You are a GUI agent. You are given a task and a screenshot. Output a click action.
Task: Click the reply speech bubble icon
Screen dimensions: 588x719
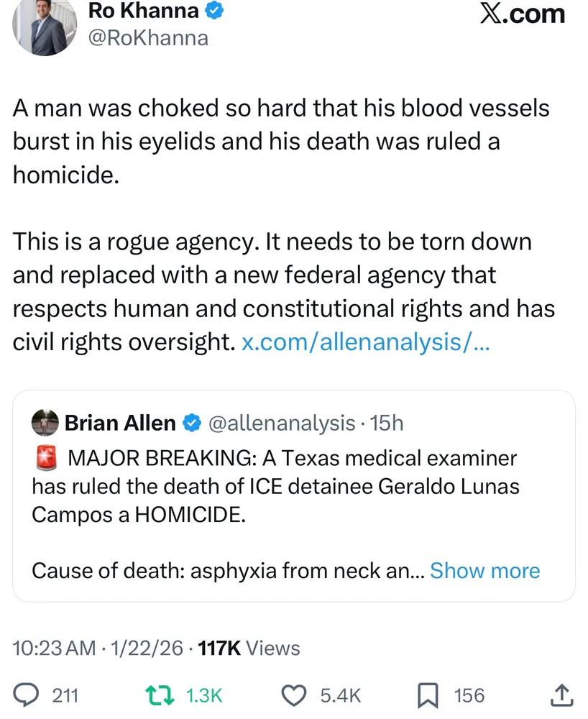click(x=27, y=695)
